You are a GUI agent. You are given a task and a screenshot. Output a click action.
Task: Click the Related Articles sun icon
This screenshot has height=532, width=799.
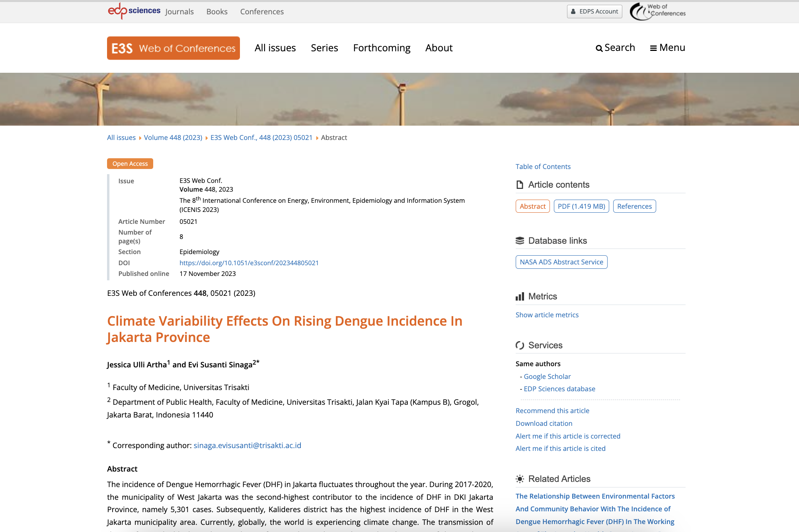click(520, 479)
